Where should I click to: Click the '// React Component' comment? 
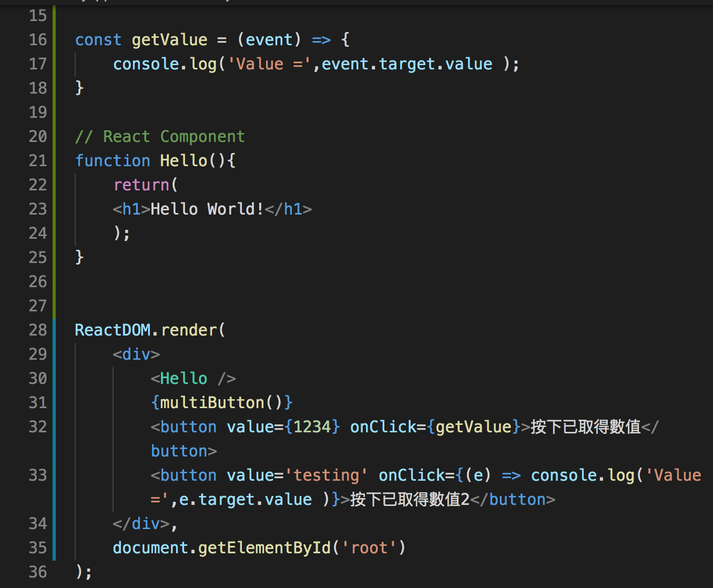[x=160, y=137]
